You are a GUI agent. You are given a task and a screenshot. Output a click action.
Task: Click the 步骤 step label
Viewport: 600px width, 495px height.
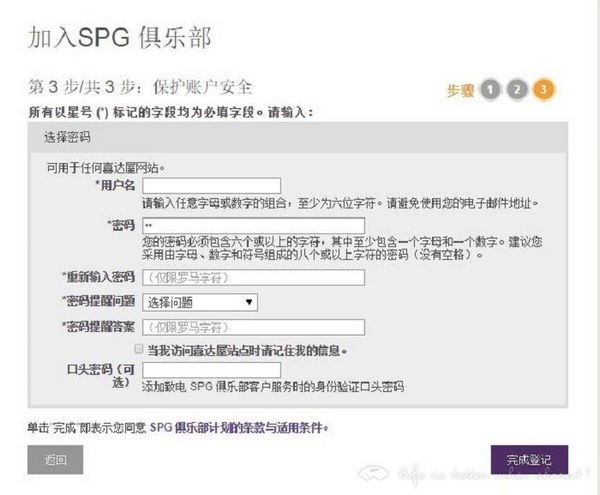[460, 91]
